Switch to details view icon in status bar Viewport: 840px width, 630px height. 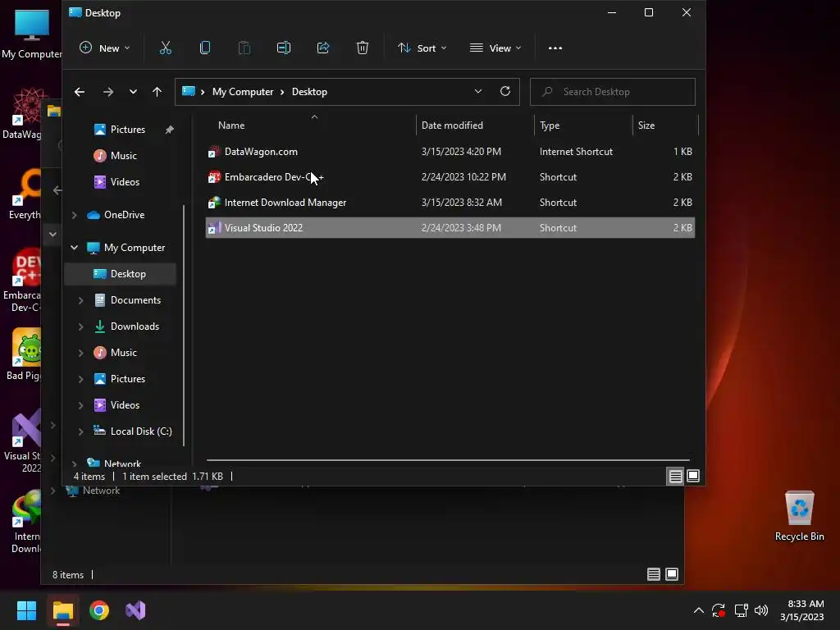point(676,477)
